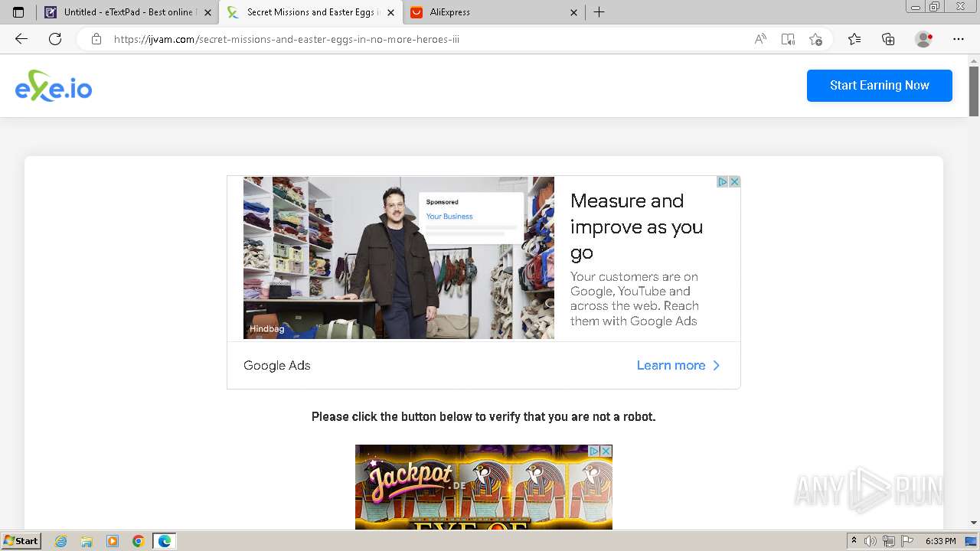This screenshot has width=980, height=551.
Task: Switch to AliExpress tab
Action: (x=493, y=12)
